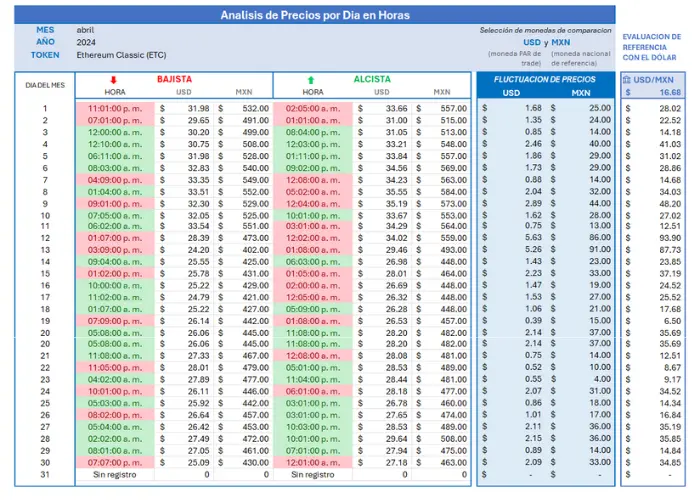Click day 23 fluctuation MXN value 4.00
The image size is (700, 500).
click(602, 379)
